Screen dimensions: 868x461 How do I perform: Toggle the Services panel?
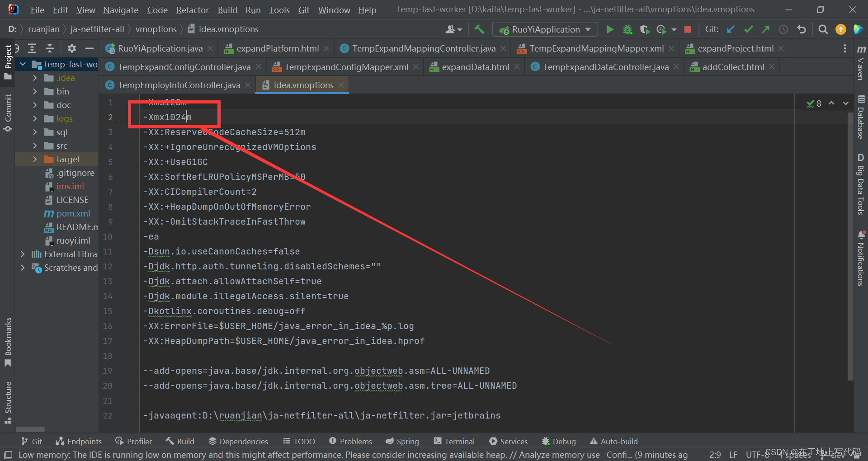(508, 441)
